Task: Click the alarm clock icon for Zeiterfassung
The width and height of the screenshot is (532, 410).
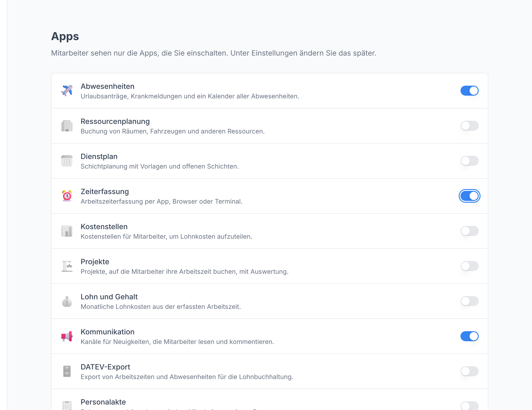Action: pyautogui.click(x=67, y=196)
